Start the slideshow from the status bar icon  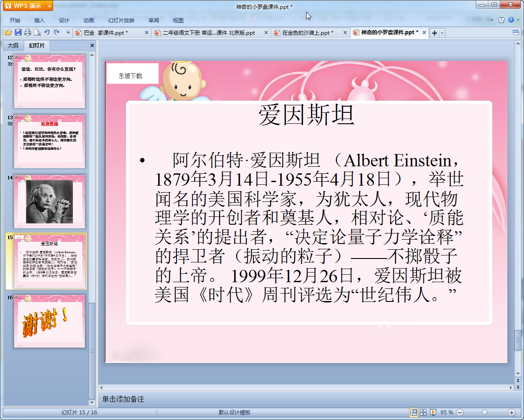[433, 412]
